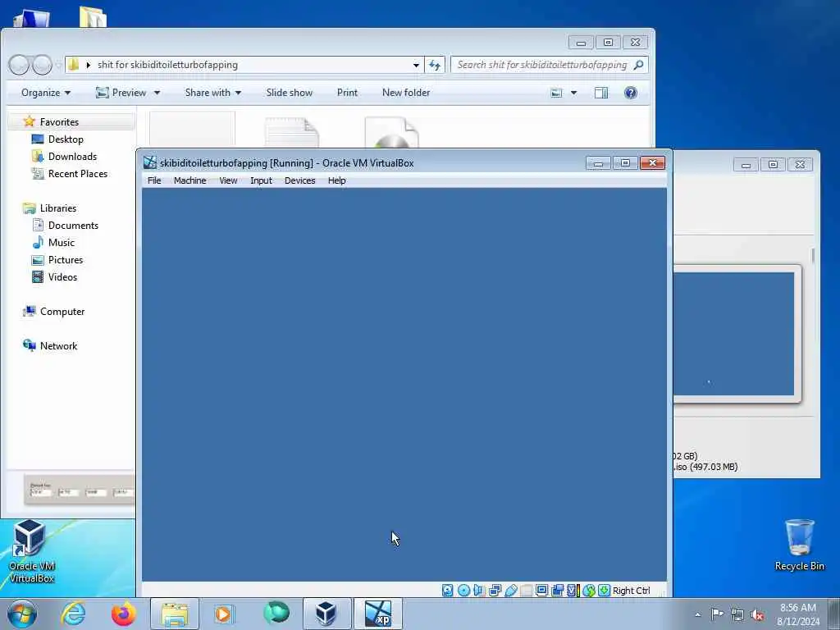
Task: Click the Explorer search field
Action: (549, 65)
